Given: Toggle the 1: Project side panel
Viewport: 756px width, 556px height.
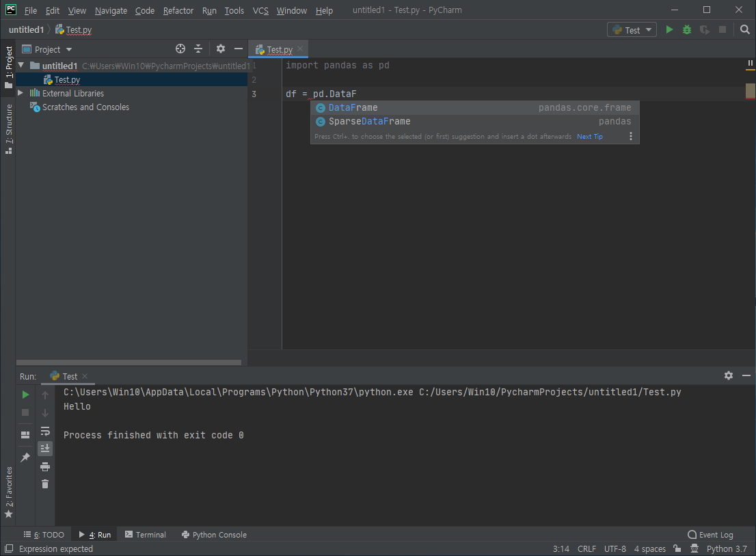Looking at the screenshot, I should 8,68.
